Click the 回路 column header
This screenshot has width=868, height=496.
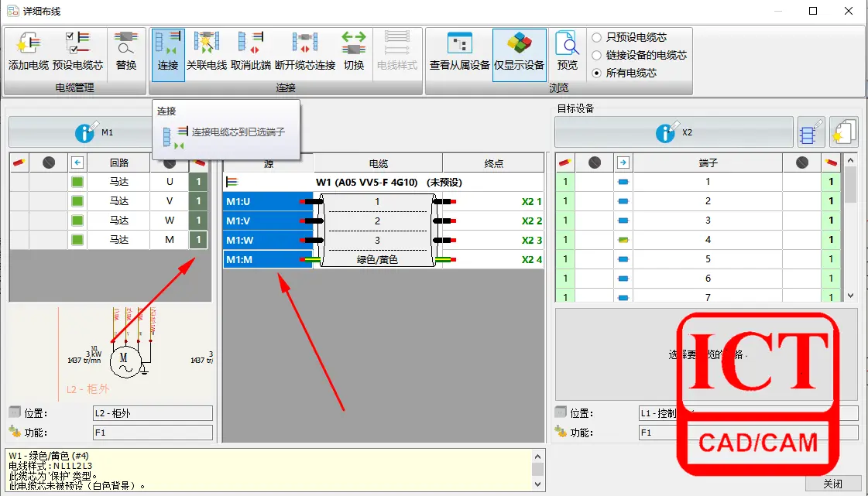click(119, 162)
